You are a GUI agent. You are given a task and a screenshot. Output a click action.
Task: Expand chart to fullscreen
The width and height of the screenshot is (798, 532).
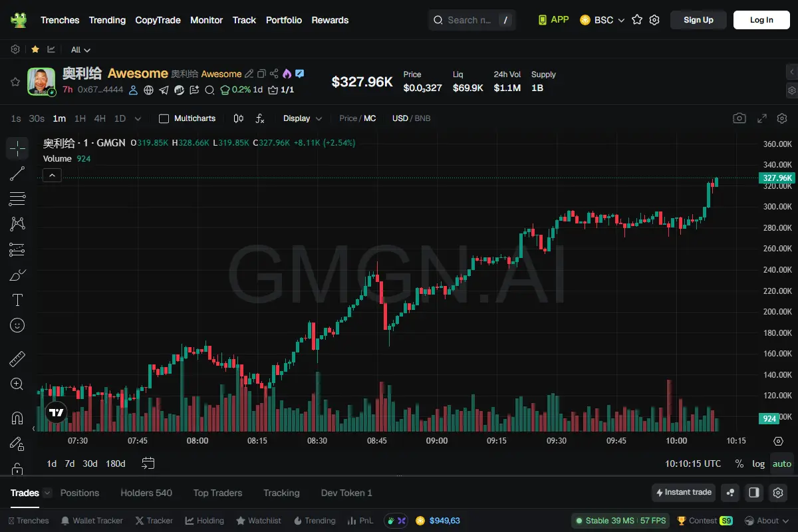click(x=762, y=118)
